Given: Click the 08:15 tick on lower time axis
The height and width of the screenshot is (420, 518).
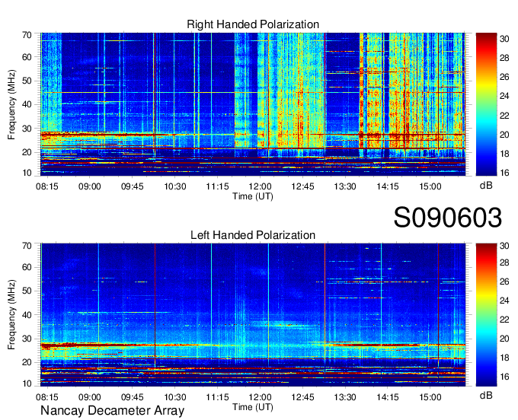Looking at the screenshot, I should point(47,397).
